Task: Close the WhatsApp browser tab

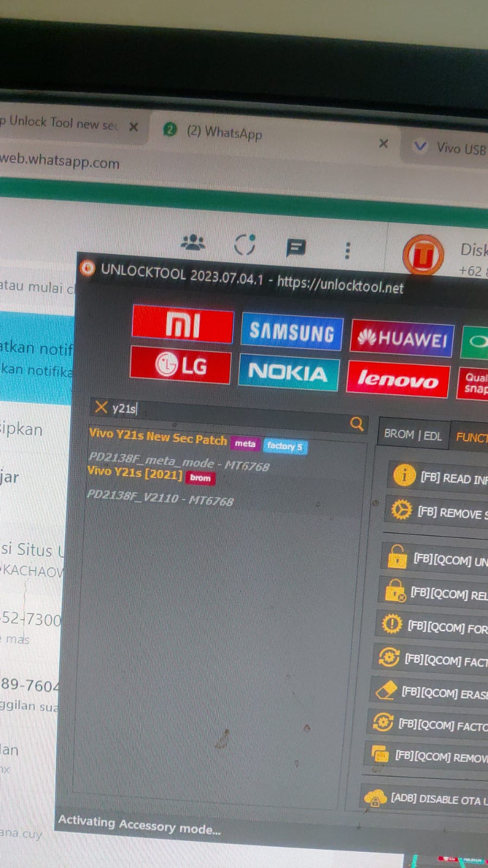Action: 383,143
